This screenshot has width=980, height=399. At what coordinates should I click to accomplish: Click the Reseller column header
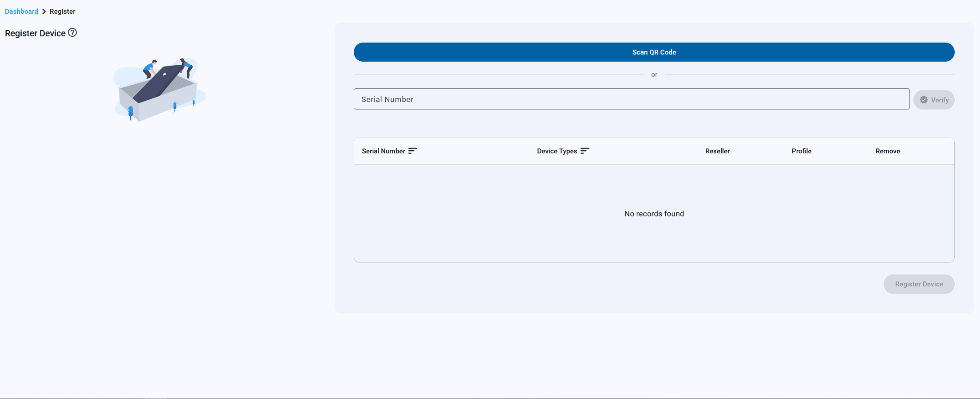coord(717,151)
